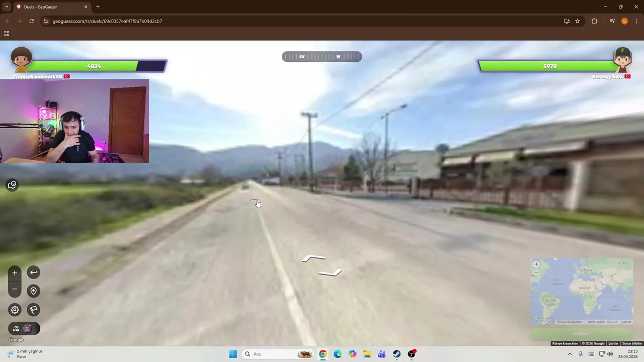Click the Google logo at bottom left
Viewport: 644px width, 362px height.
[16, 340]
